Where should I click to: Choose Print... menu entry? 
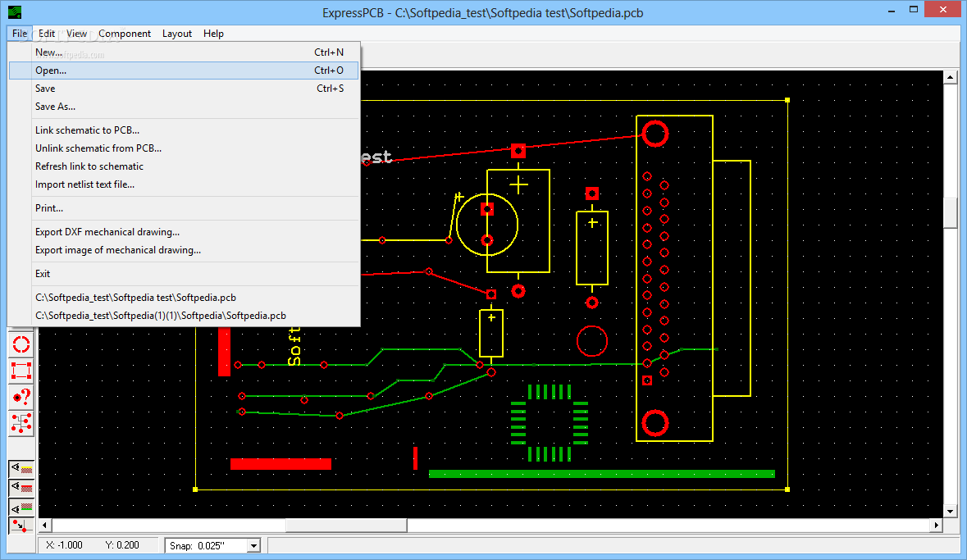pos(184,207)
